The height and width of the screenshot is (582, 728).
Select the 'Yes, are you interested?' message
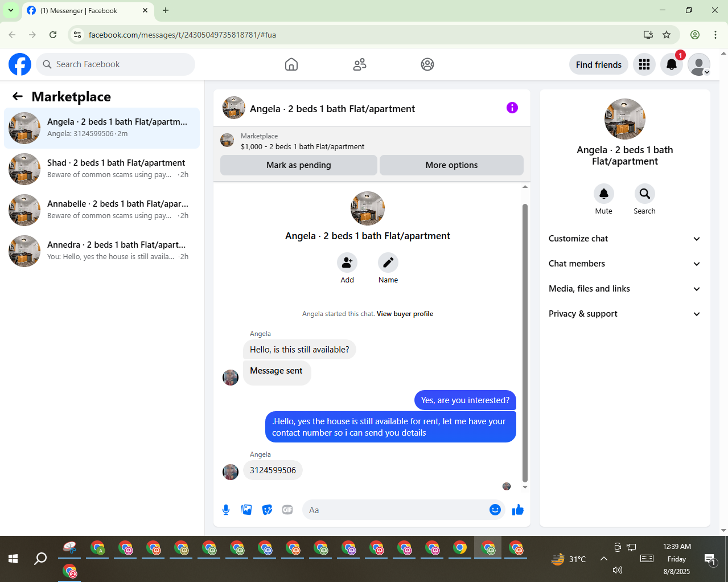click(465, 400)
